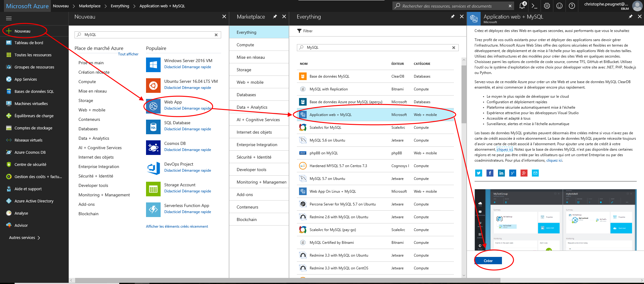
Task: Click the feedback smiley icon
Action: point(559,6)
